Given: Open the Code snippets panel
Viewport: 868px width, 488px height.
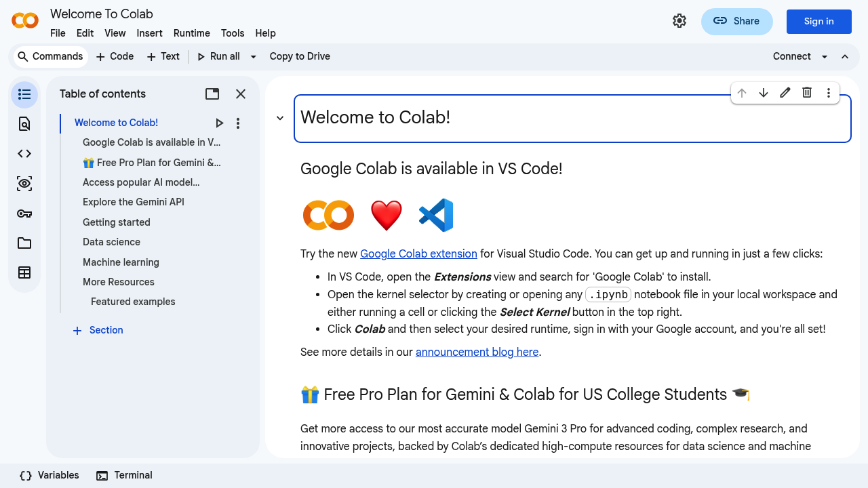Looking at the screenshot, I should (24, 153).
